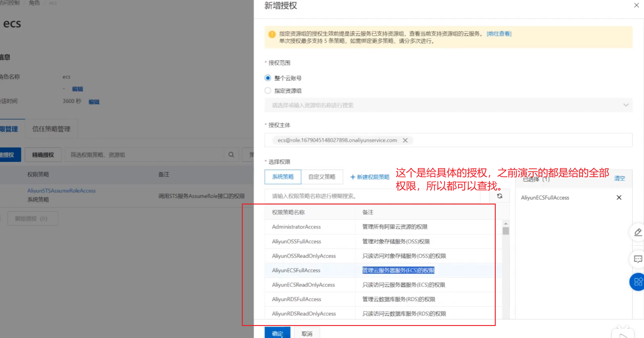The height and width of the screenshot is (338, 644).
Task: Click the 新建权限策略 link
Action: [x=370, y=177]
